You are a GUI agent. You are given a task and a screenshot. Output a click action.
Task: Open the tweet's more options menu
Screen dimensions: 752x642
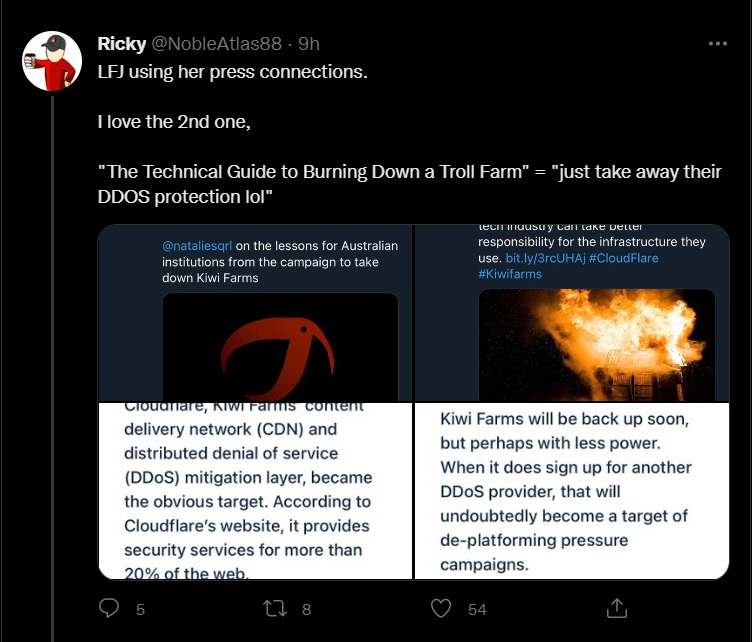tap(717, 44)
